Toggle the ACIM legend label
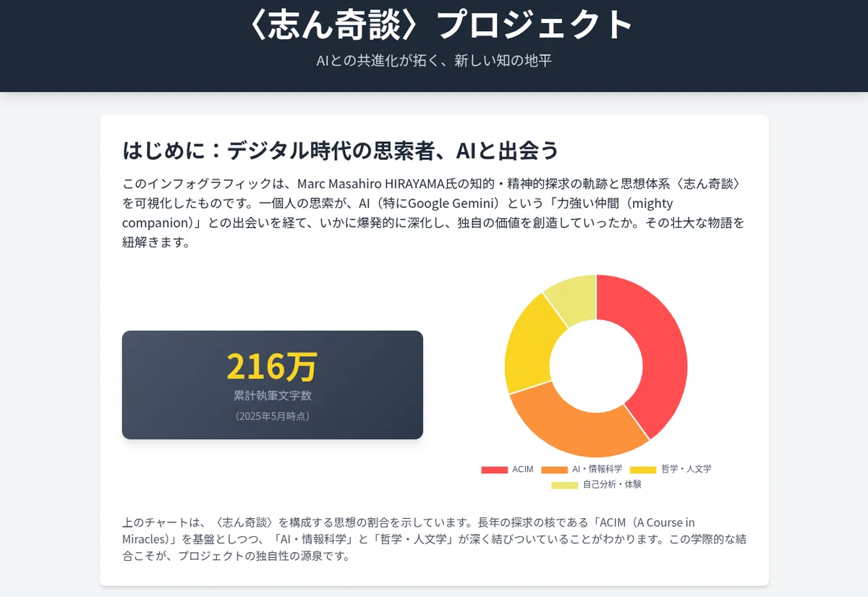 point(522,470)
